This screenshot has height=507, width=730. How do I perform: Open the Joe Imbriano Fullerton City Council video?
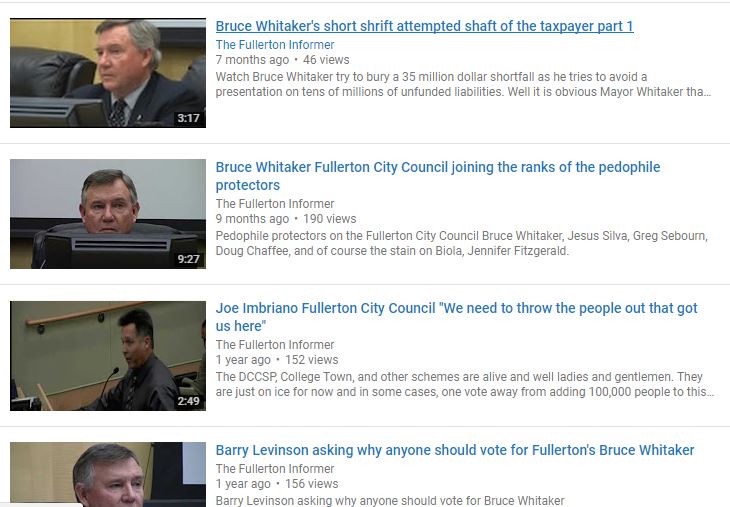click(x=456, y=317)
